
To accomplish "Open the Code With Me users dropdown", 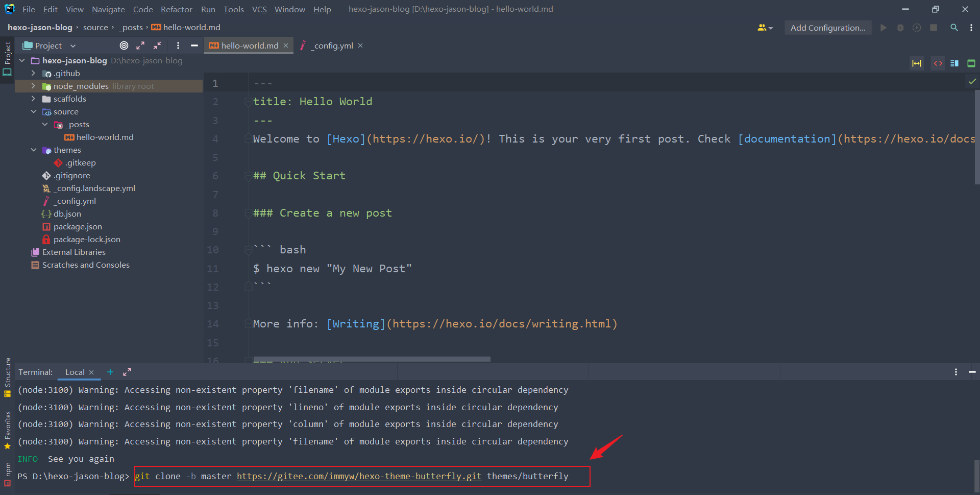I will pyautogui.click(x=765, y=28).
